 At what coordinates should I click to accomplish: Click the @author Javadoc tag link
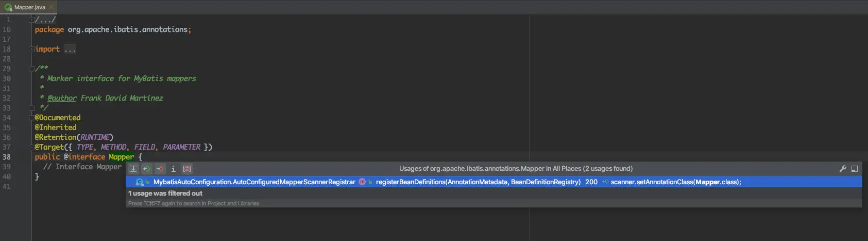(x=62, y=98)
